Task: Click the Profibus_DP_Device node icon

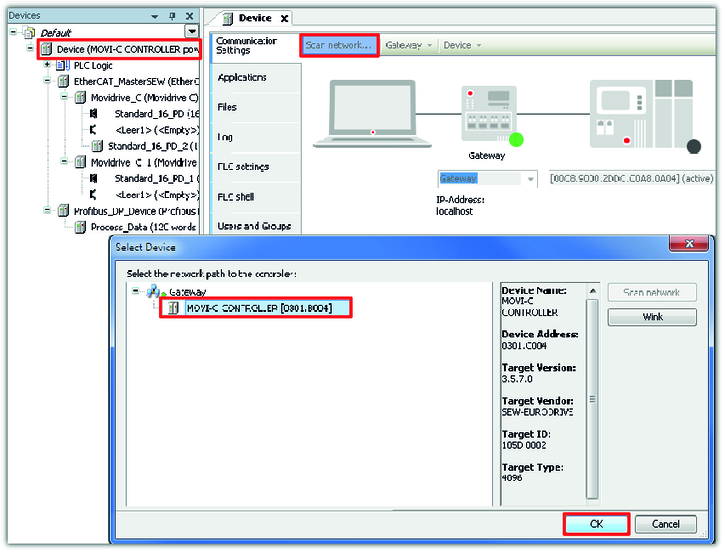Action: click(x=63, y=211)
